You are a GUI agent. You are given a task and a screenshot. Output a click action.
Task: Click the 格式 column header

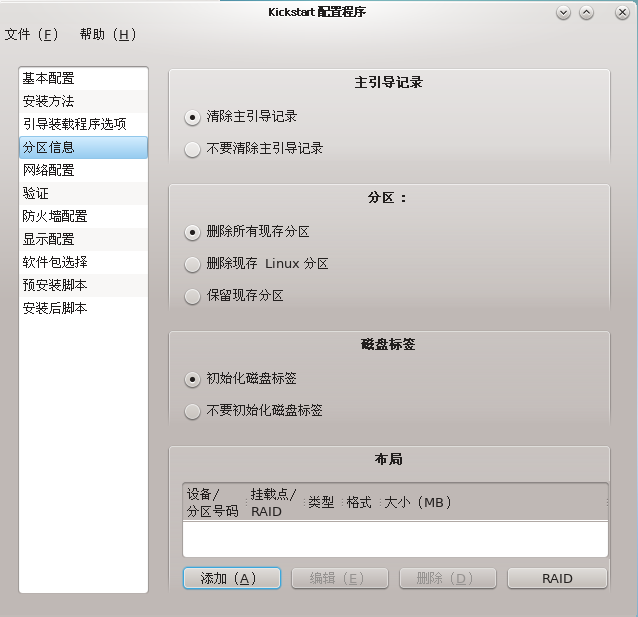(360, 502)
